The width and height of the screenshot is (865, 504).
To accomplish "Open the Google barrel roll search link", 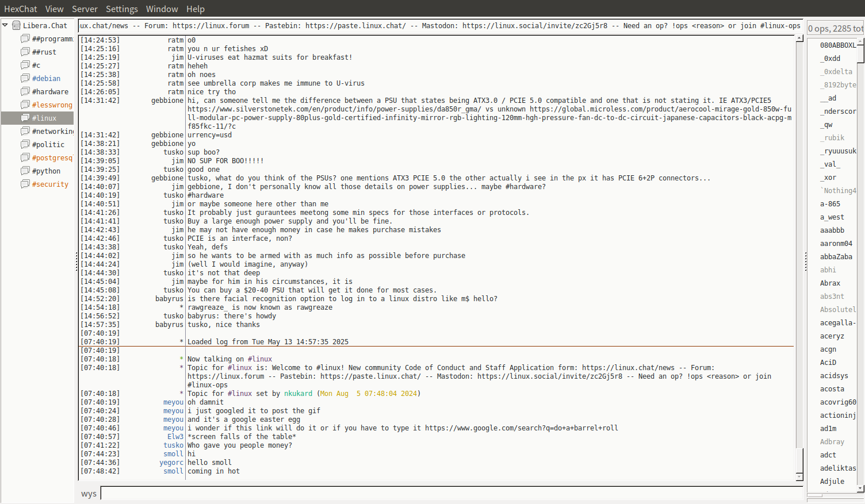I will coord(521,428).
